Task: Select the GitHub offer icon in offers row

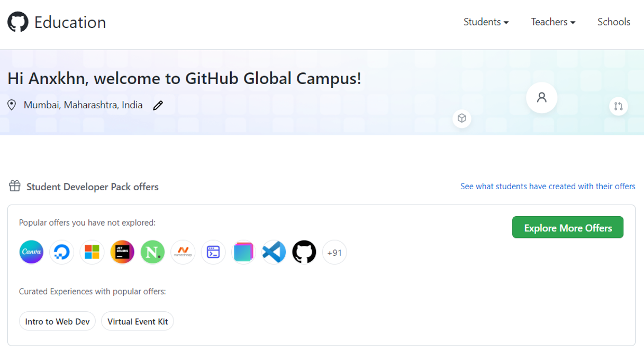Action: click(x=304, y=252)
